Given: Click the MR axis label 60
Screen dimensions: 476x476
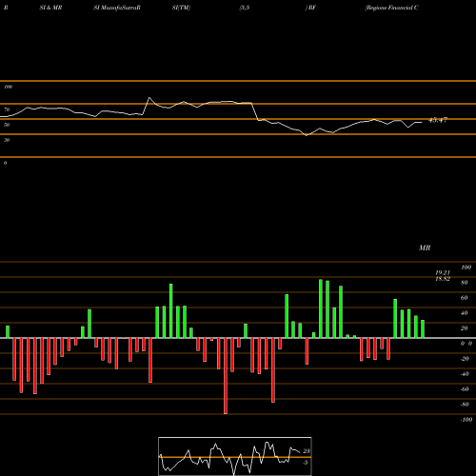Looking at the screenshot, I should 465,298.
